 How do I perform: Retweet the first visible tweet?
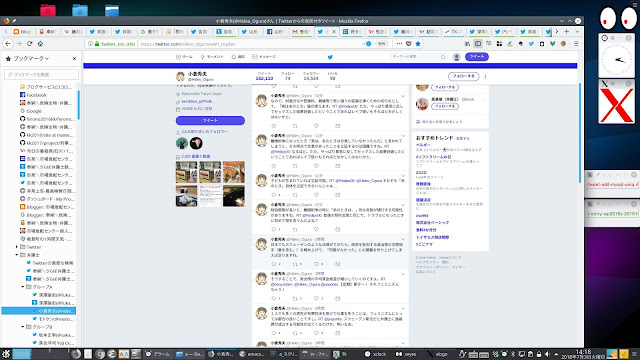tap(295, 126)
